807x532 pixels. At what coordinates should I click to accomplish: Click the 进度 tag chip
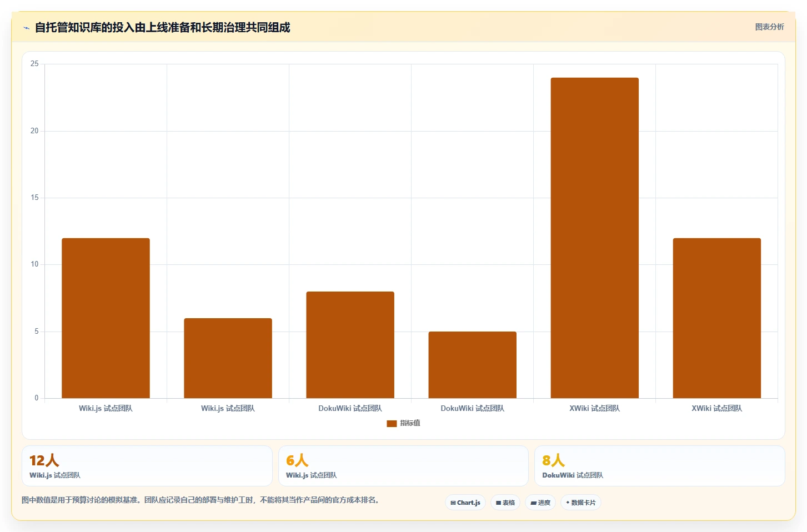click(540, 503)
